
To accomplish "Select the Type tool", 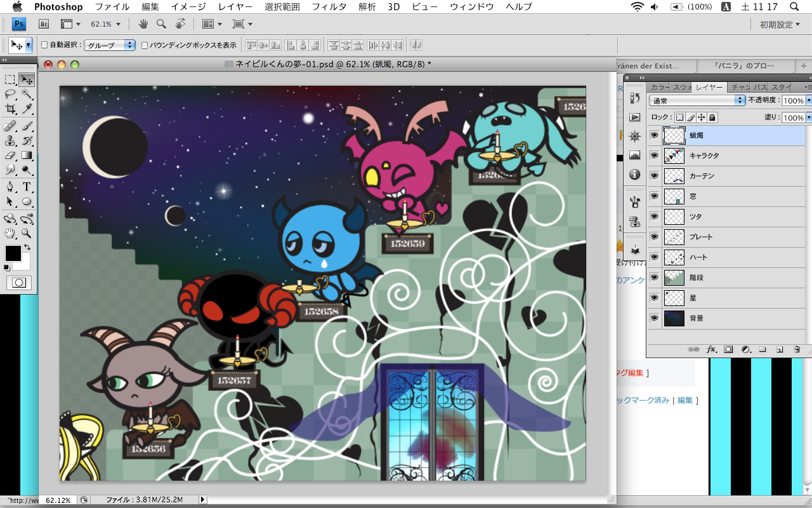I will 27,187.
